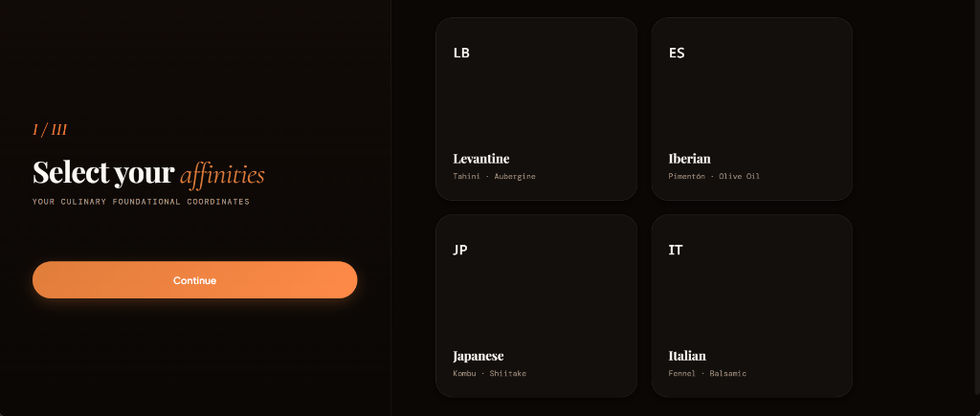
Task: Click the 'Select your affinities' heading
Action: pyautogui.click(x=148, y=173)
